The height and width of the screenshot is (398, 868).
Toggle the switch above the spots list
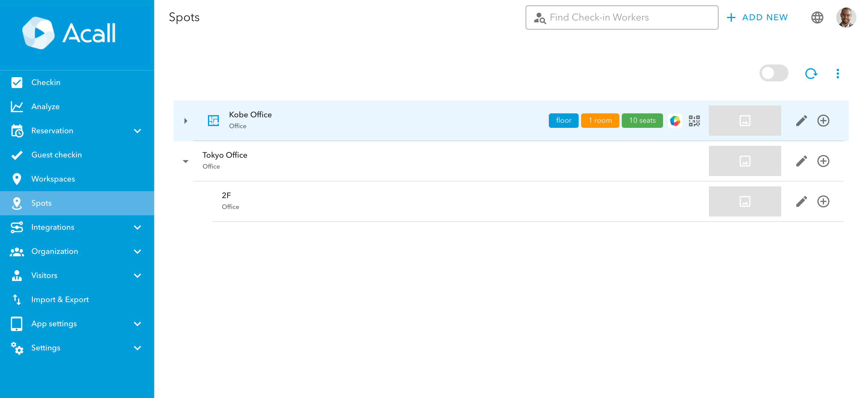[773, 74]
